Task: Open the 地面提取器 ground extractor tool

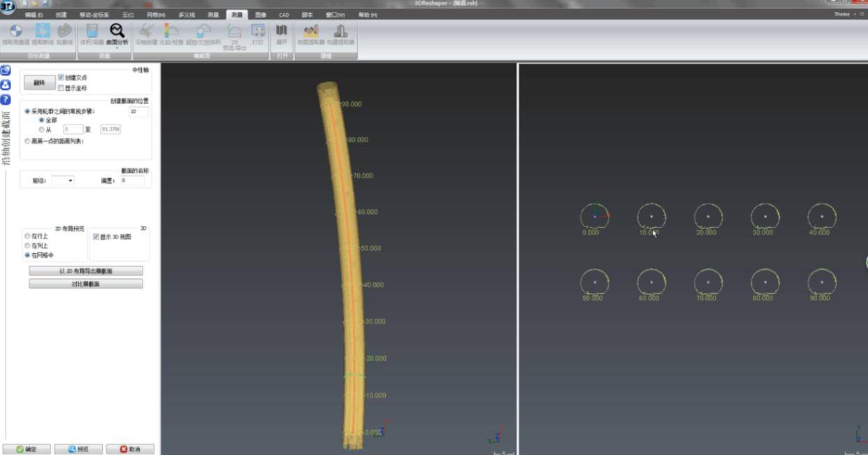Action: coord(311,31)
